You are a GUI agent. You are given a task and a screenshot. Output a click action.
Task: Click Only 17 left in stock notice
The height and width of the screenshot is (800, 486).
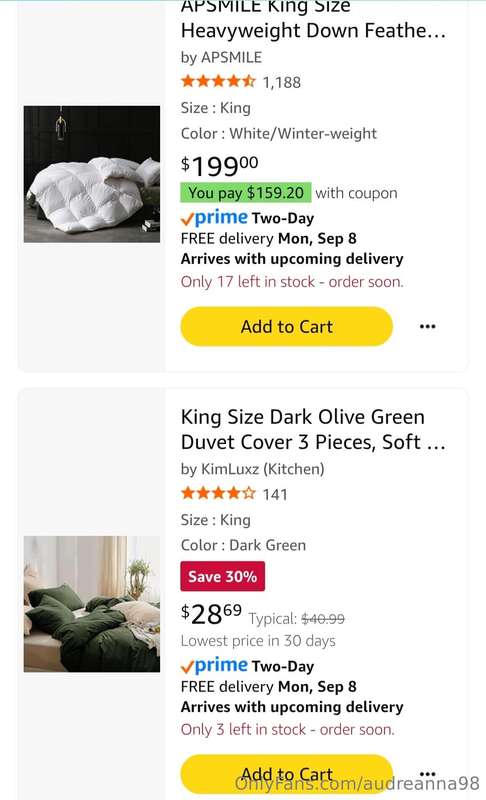point(292,282)
